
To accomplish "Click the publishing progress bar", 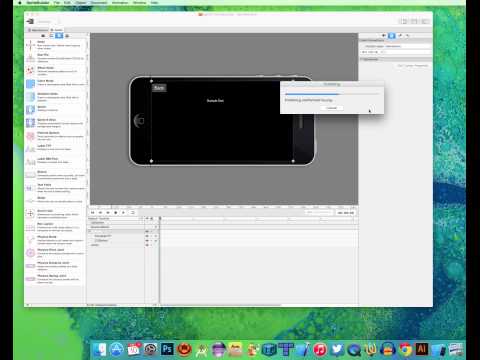I will [x=332, y=94].
